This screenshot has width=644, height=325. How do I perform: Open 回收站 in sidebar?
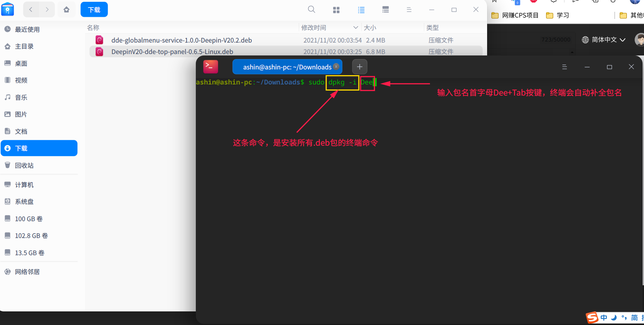(39, 165)
